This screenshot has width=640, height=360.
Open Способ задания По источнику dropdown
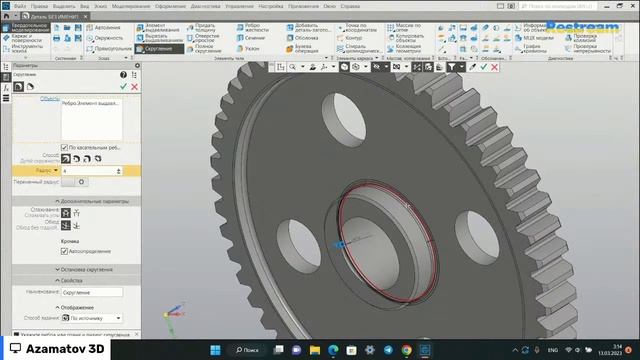click(x=92, y=318)
